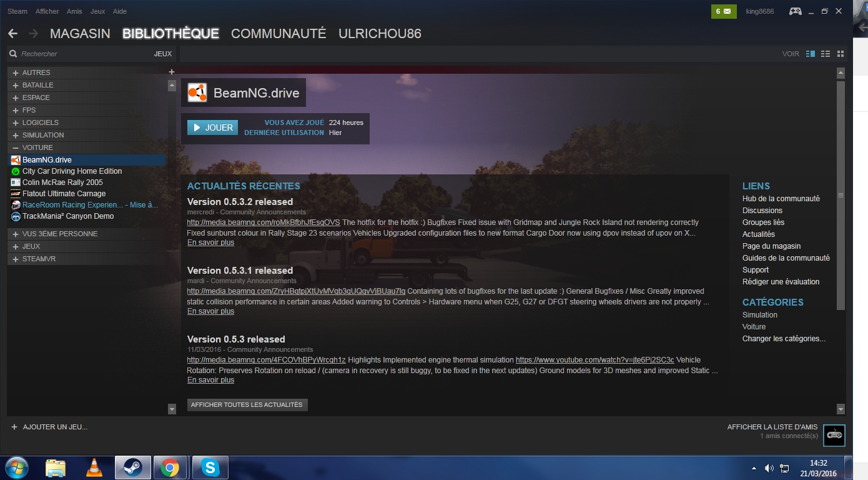This screenshot has height=480, width=868.
Task: Click RaceRoom Racing Experience game icon
Action: coord(16,205)
